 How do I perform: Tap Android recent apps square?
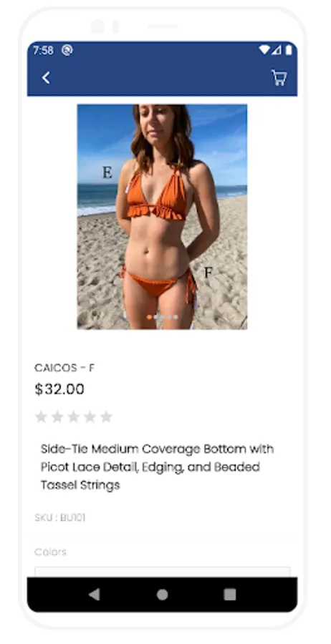tap(230, 595)
